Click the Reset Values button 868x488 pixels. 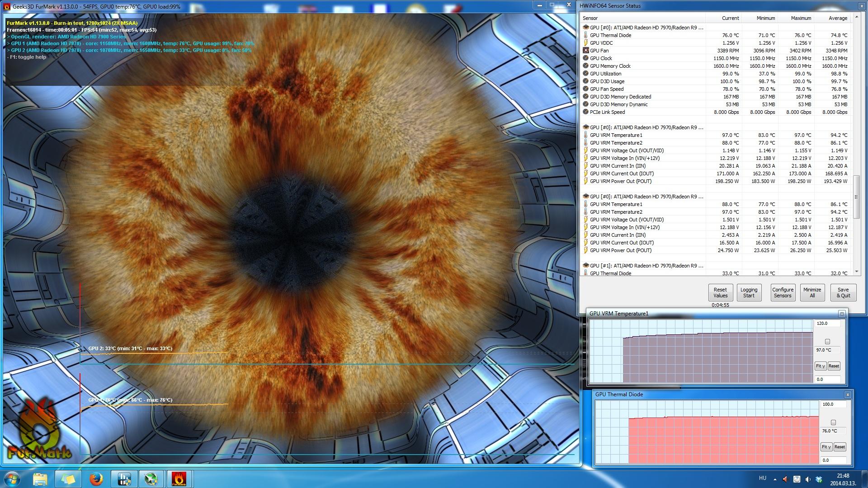pyautogui.click(x=720, y=292)
